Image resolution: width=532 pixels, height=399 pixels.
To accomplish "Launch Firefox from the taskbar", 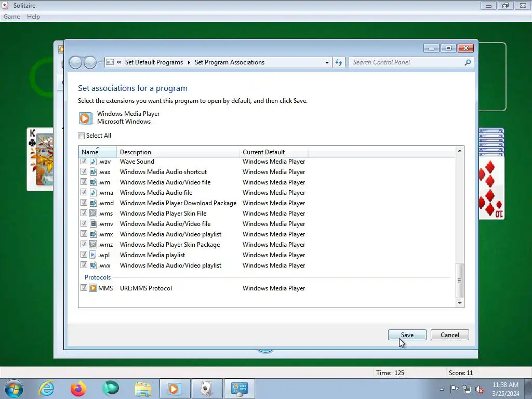I will tap(78, 389).
